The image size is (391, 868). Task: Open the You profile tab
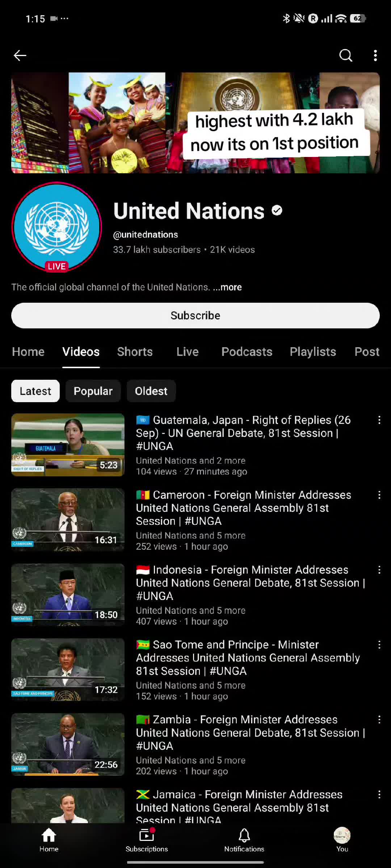(342, 840)
